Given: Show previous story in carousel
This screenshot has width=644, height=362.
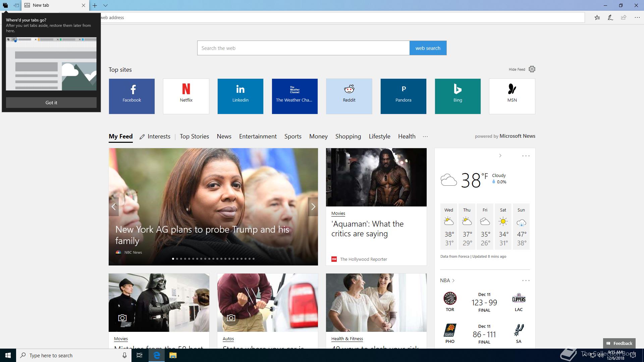Looking at the screenshot, I should (x=114, y=207).
